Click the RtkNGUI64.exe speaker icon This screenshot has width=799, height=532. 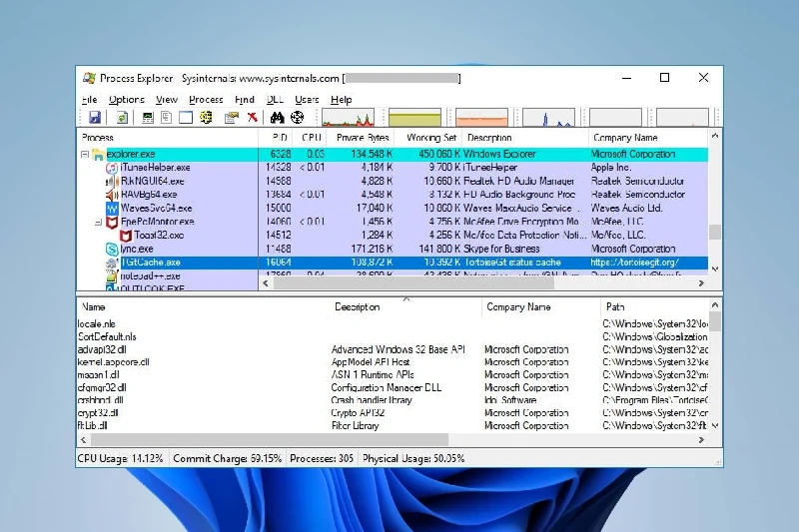pos(112,182)
